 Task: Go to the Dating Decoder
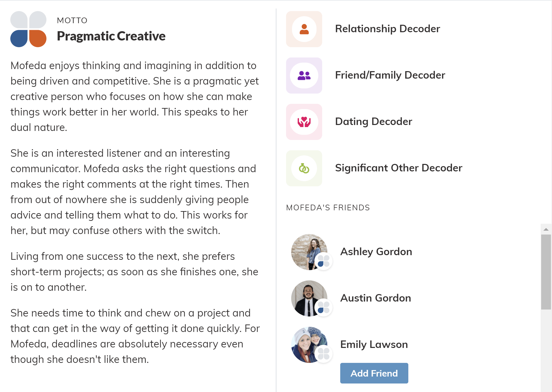coord(374,121)
